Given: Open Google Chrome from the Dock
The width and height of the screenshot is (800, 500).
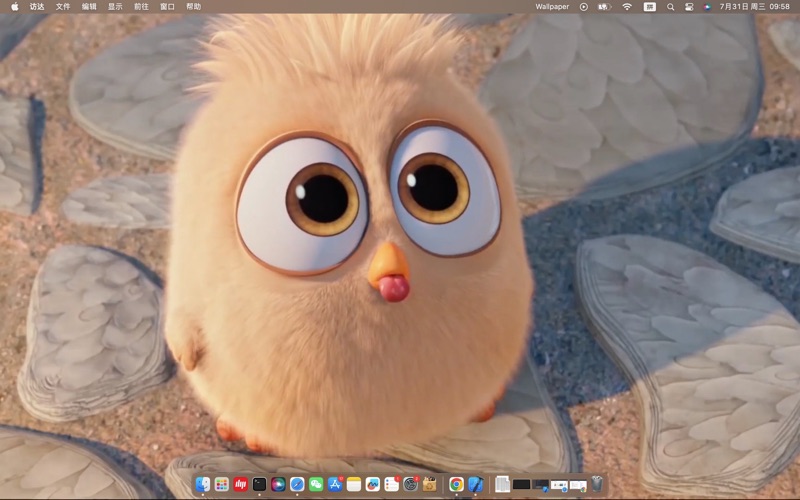Looking at the screenshot, I should pyautogui.click(x=456, y=484).
